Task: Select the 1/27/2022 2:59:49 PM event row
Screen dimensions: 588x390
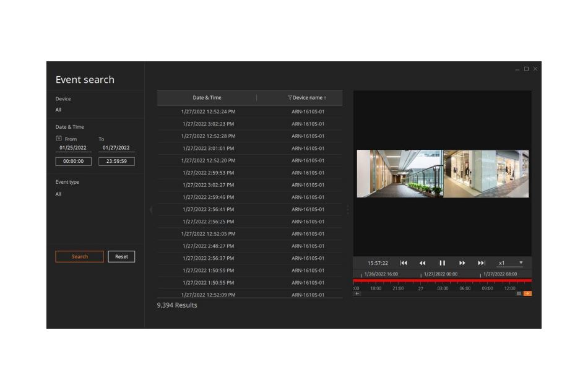Action: coord(250,197)
